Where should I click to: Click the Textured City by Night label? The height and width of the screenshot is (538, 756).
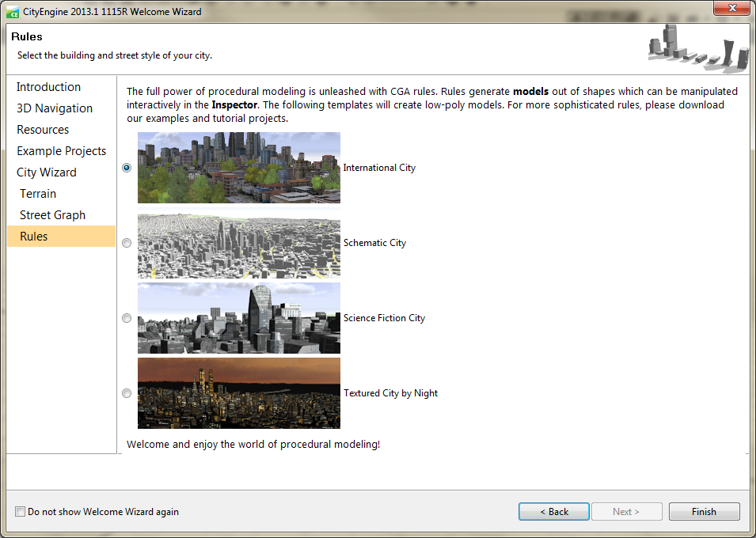click(x=390, y=393)
